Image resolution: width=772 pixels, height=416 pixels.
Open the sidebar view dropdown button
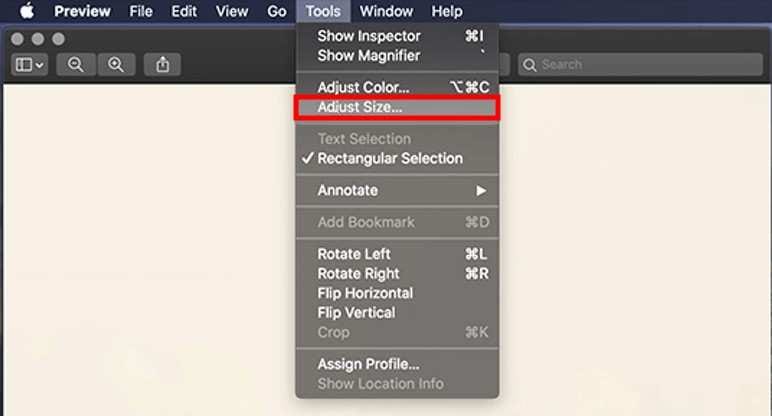pyautogui.click(x=29, y=65)
